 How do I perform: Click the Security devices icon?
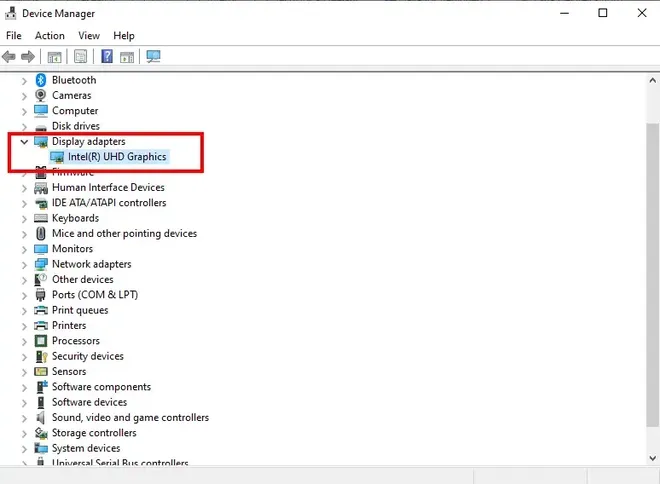tap(41, 356)
